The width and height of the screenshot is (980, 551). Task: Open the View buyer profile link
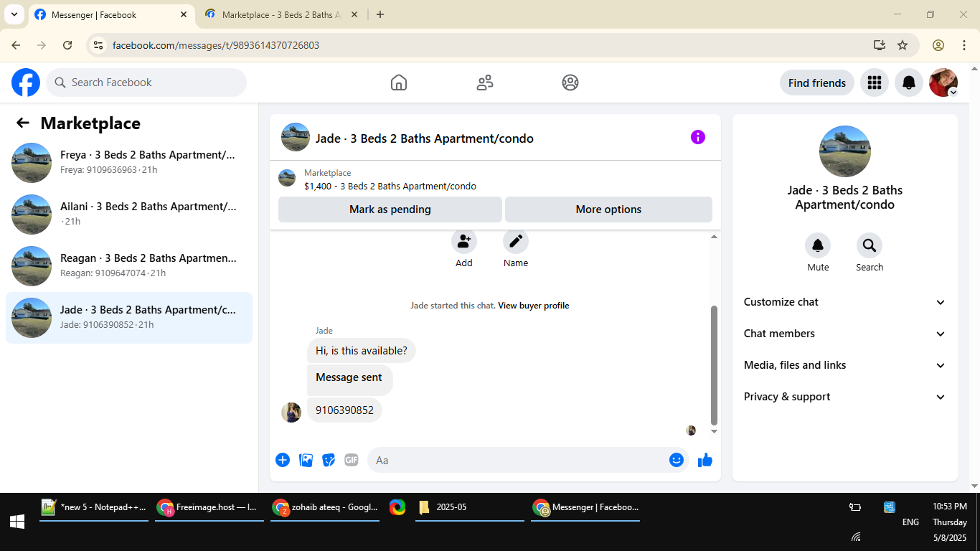(x=534, y=306)
